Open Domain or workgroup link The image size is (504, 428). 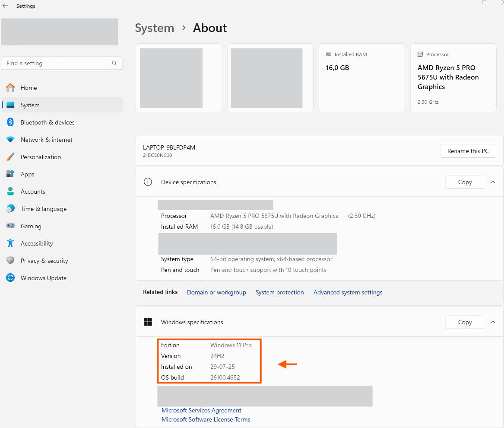(x=216, y=292)
